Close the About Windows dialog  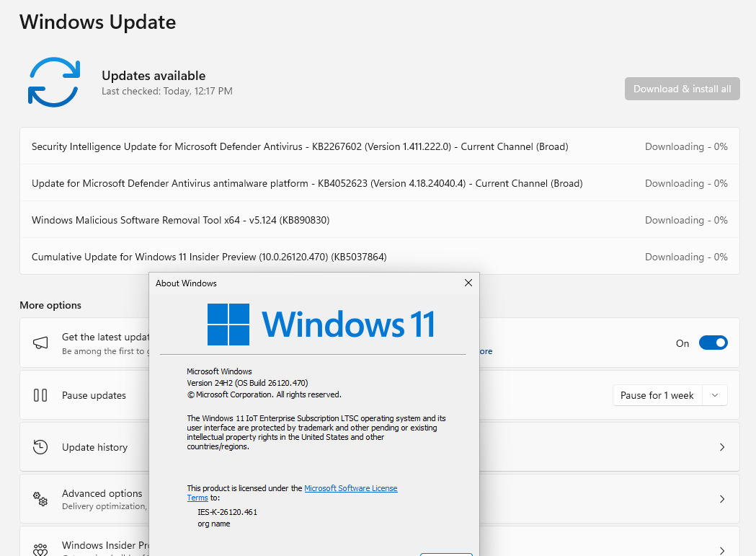click(x=468, y=283)
